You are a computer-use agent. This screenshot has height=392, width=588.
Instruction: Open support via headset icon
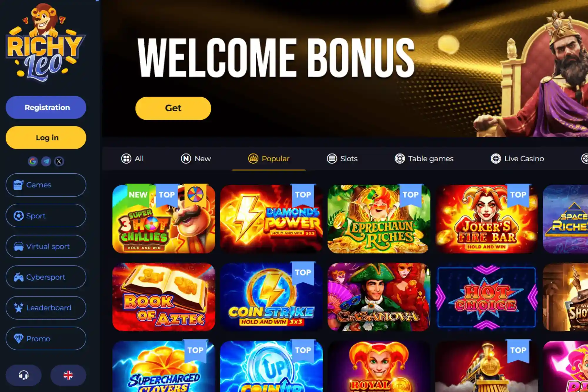click(24, 375)
